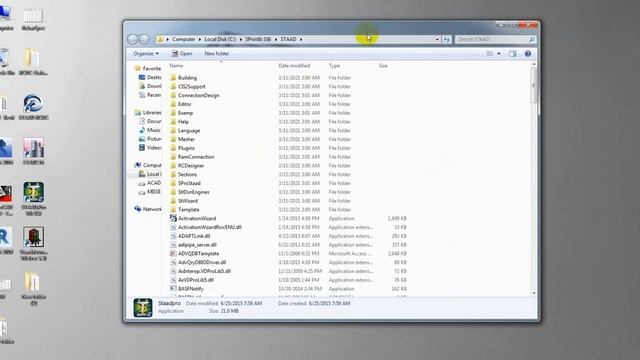Go back with the Explorer Back arrow
Image resolution: width=640 pixels, height=360 pixels.
click(x=133, y=39)
